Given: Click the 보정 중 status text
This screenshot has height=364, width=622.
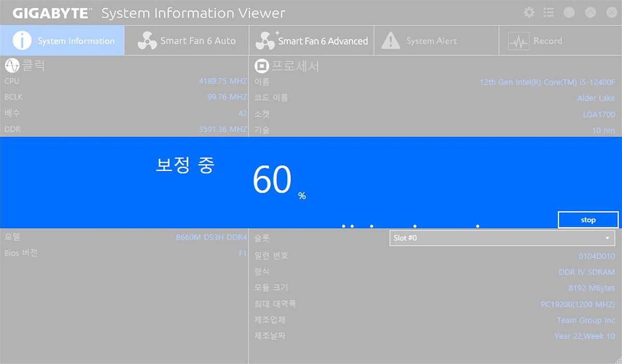Looking at the screenshot, I should click(x=185, y=165).
